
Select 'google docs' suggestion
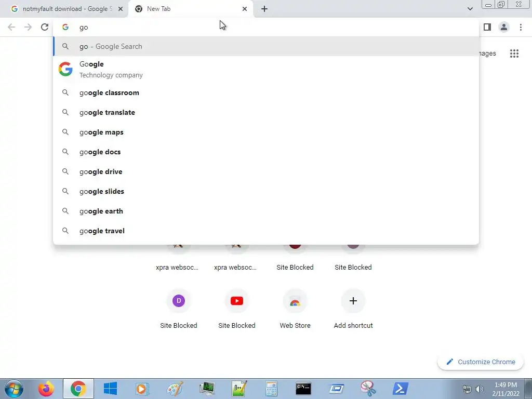[x=266, y=152]
